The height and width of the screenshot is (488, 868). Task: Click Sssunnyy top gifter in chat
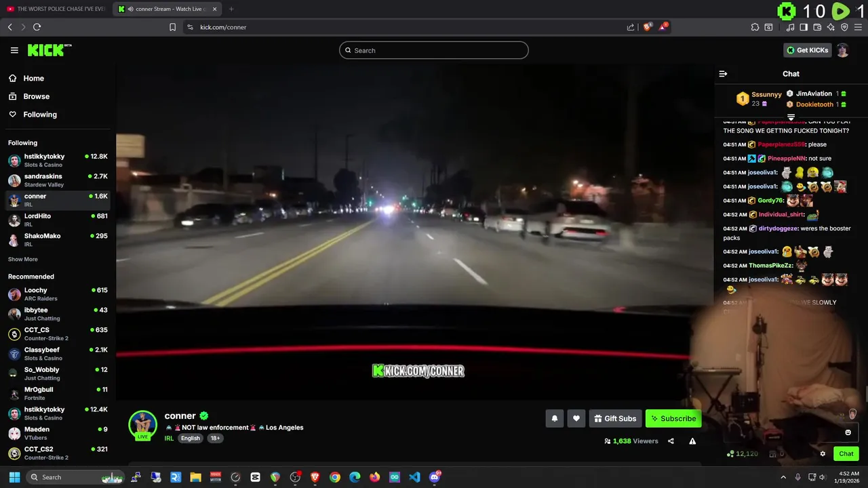(766, 94)
